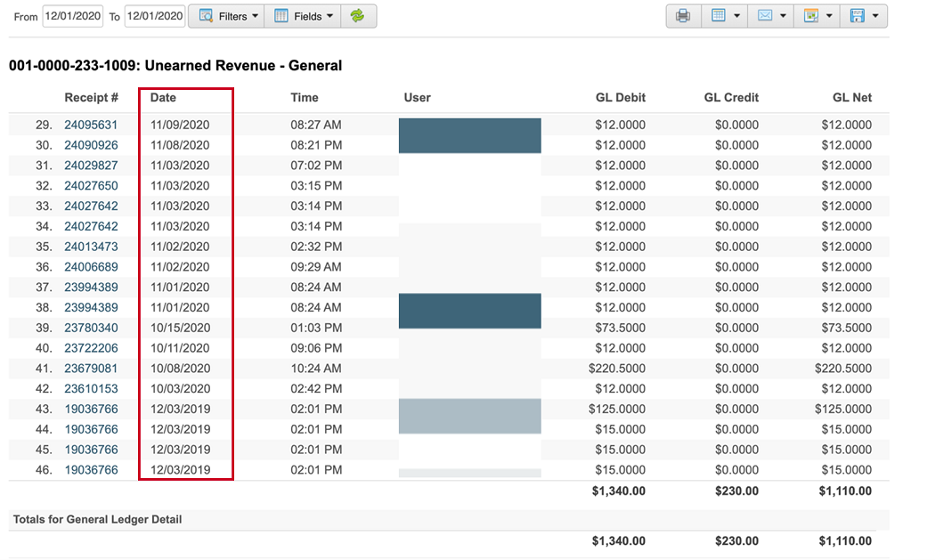This screenshot has height=560, width=935.
Task: Open receipt link 24095631
Action: click(x=91, y=125)
